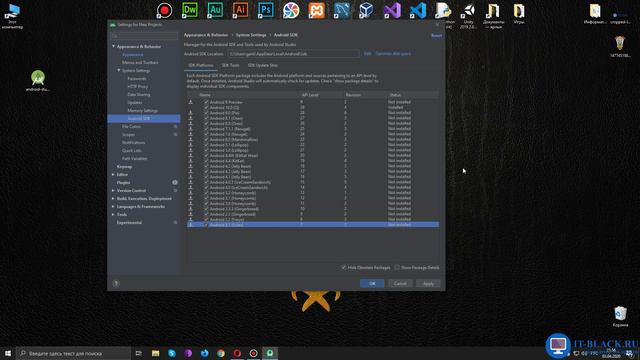Open the Этот компьютер desktop icon
Image resolution: width=640 pixels, height=360 pixels.
(12, 16)
